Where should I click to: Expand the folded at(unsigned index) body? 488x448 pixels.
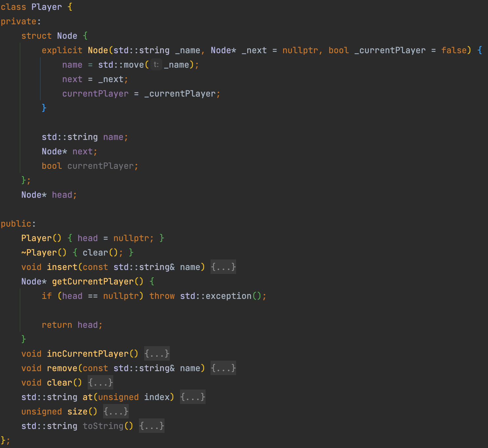193,397
